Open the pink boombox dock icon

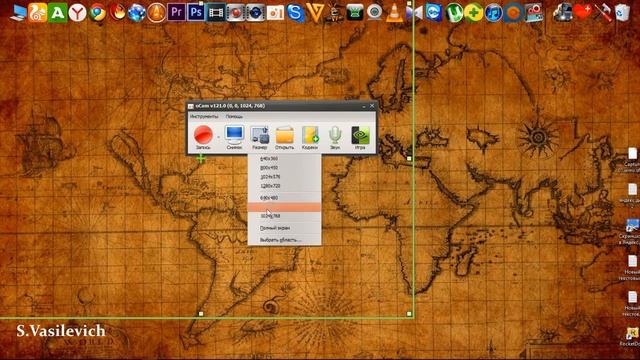(x=535, y=13)
